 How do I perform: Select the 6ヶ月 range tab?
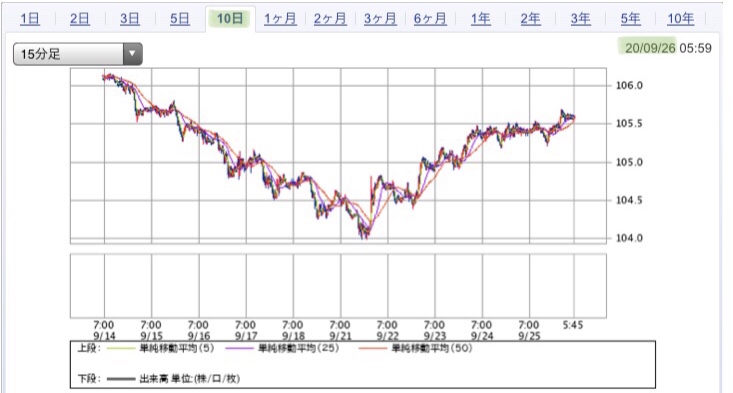(x=431, y=19)
